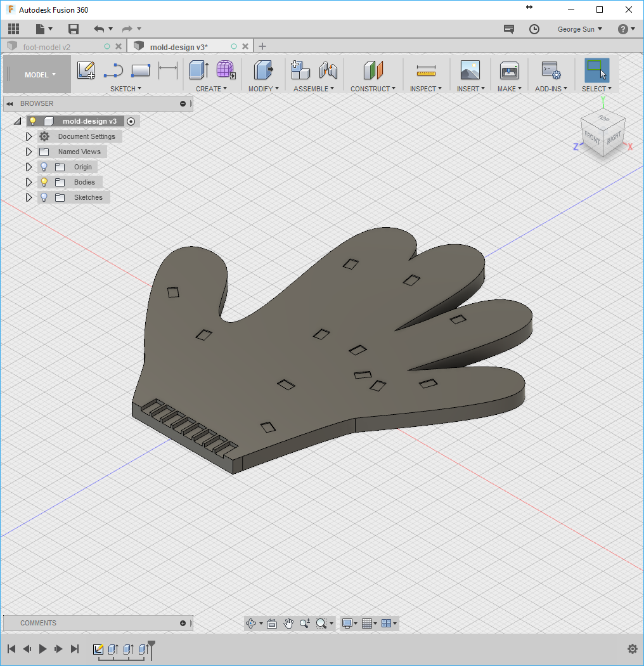Select the Press Pull modify icon

pos(263,70)
